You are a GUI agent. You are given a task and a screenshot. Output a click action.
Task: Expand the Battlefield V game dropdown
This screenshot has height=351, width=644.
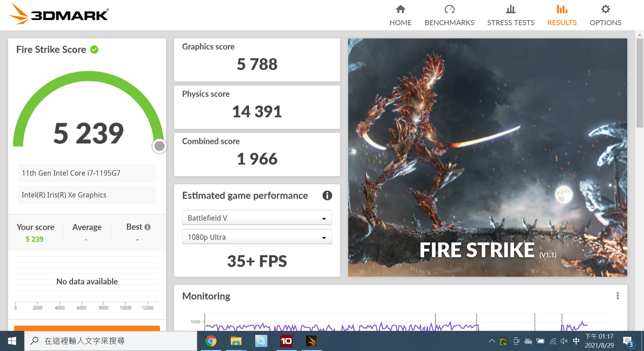(257, 218)
